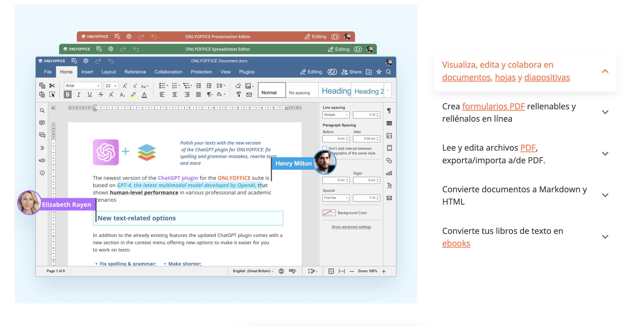Collapse Visualiza, edita y colabora section

pos(605,71)
